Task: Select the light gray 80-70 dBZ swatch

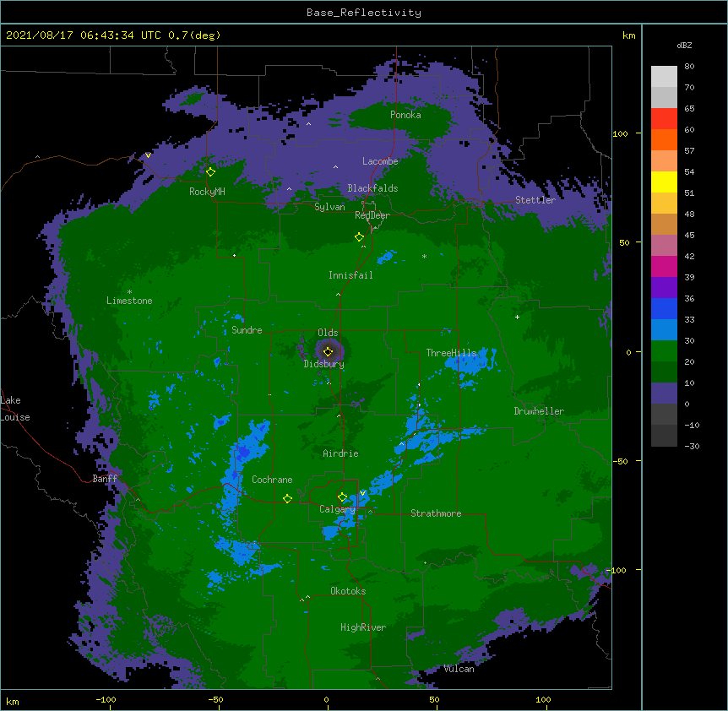Action: click(664, 76)
